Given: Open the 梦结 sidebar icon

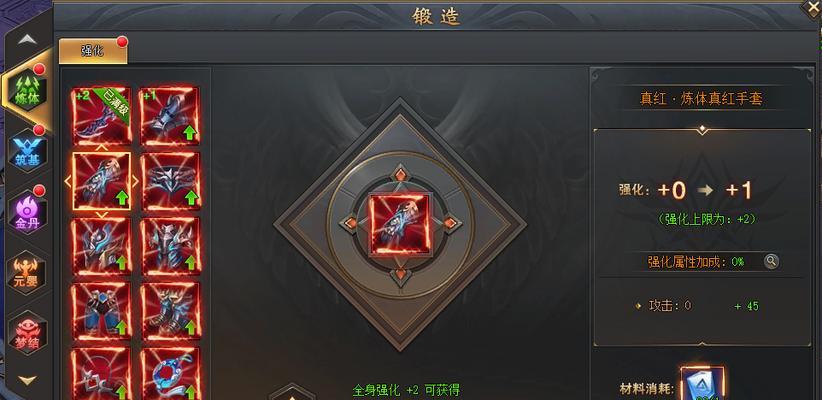Looking at the screenshot, I should click(x=28, y=333).
